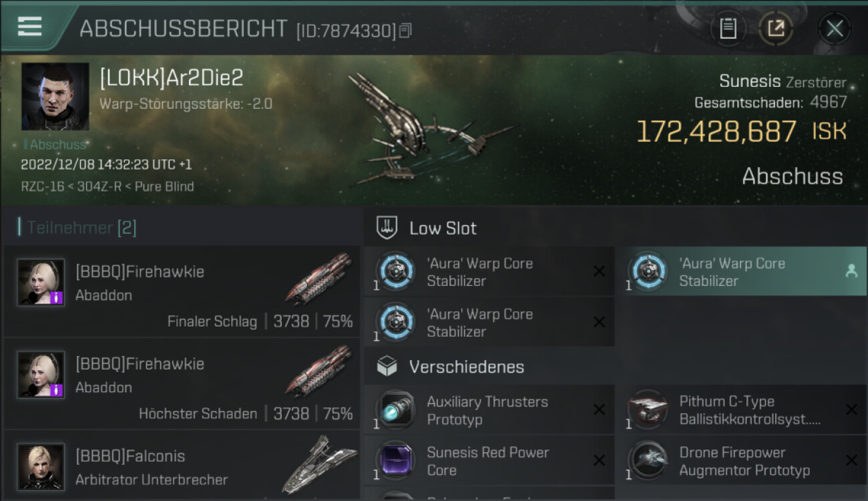Click info badge on first Firehawkie portrait
The width and height of the screenshot is (868, 501).
tap(57, 297)
